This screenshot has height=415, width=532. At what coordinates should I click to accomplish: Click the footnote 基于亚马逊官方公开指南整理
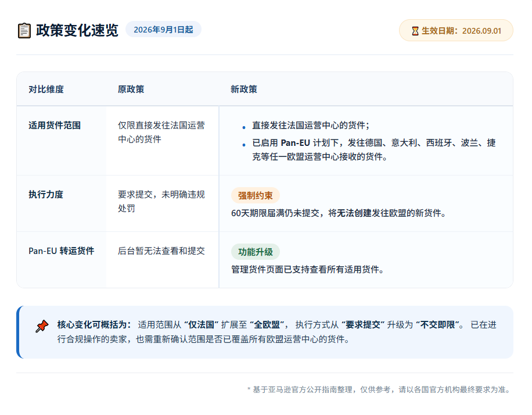click(379, 389)
